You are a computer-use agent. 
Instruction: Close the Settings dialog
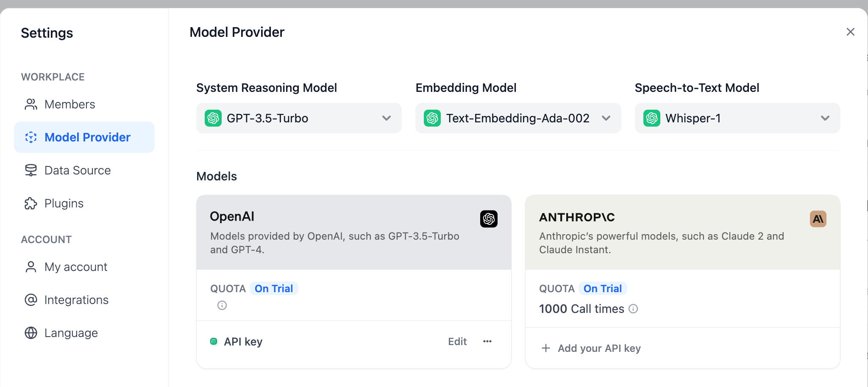[x=850, y=32]
